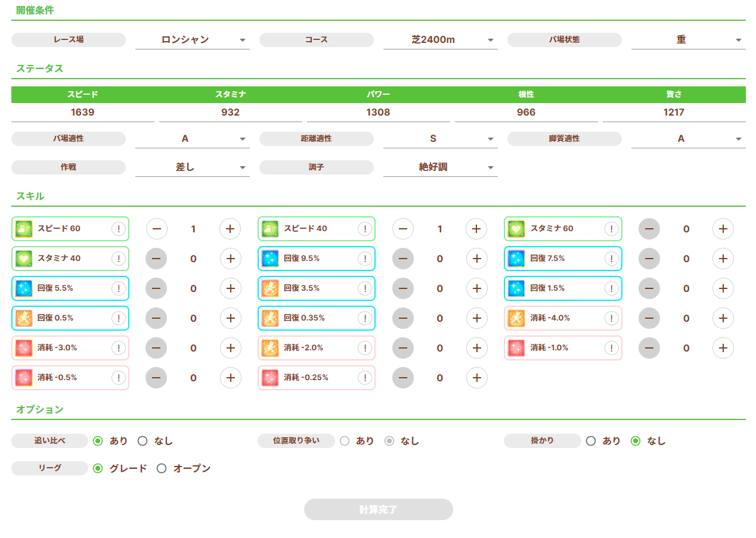Increase 回復 9.5% skill count
This screenshot has height=538, width=756.
476,259
